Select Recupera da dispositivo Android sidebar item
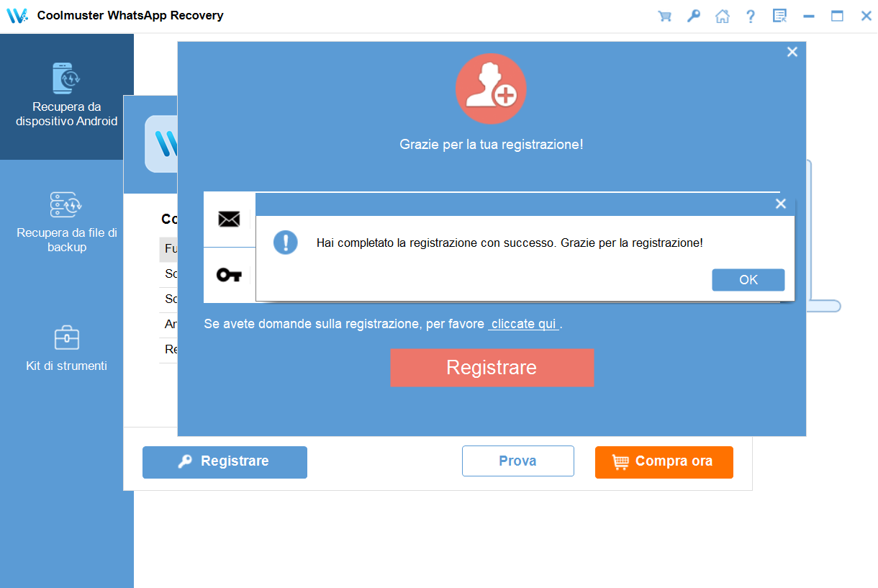This screenshot has width=878, height=588. click(x=67, y=96)
